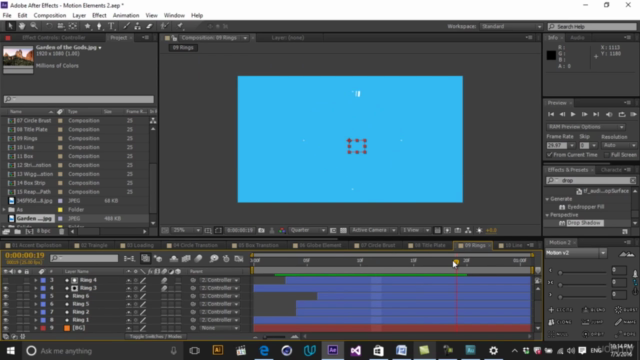The image size is (640, 360).
Task: Adjust the first Motion 2 slider
Action: tap(560, 272)
